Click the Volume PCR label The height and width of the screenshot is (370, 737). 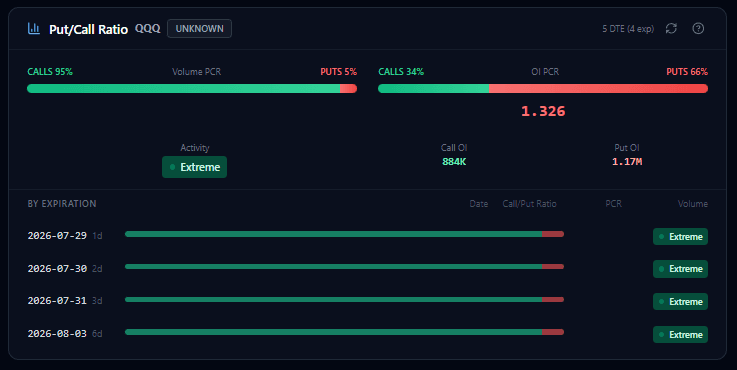click(196, 71)
